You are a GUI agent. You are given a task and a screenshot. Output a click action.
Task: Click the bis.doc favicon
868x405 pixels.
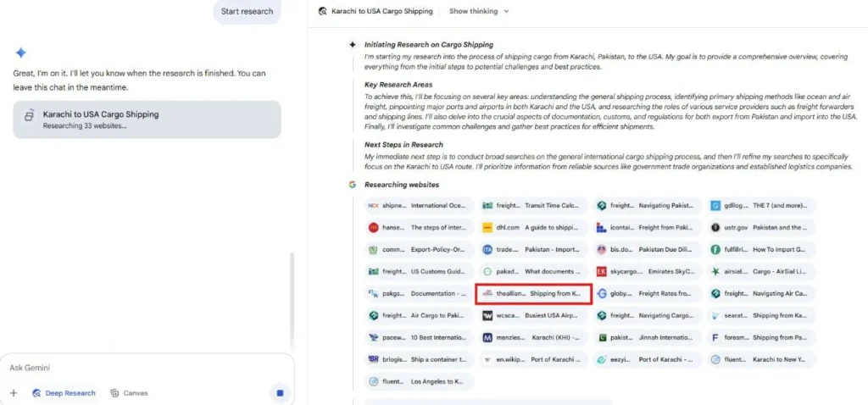tap(601, 250)
